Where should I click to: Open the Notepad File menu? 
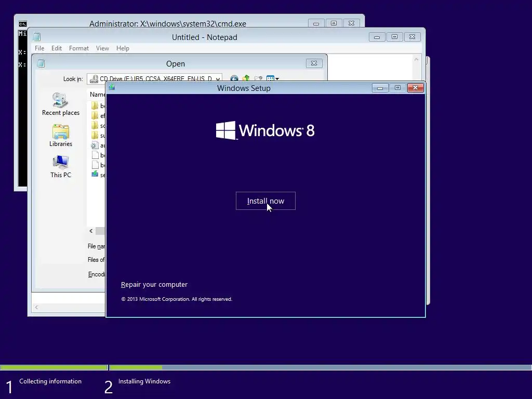39,48
